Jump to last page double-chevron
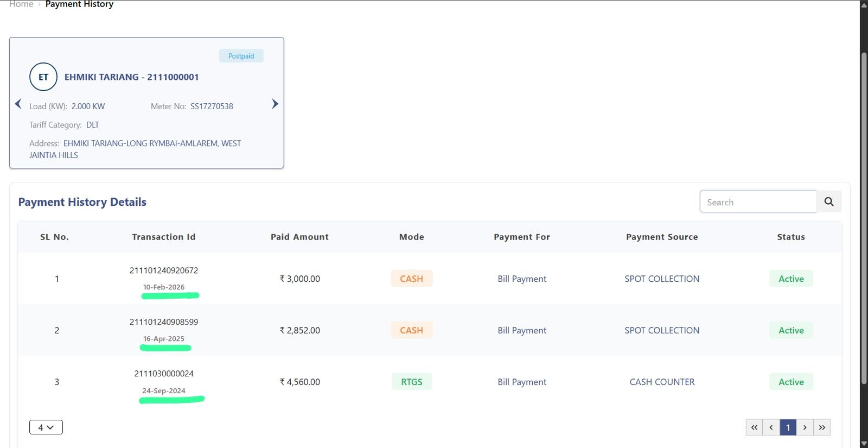 tap(822, 427)
